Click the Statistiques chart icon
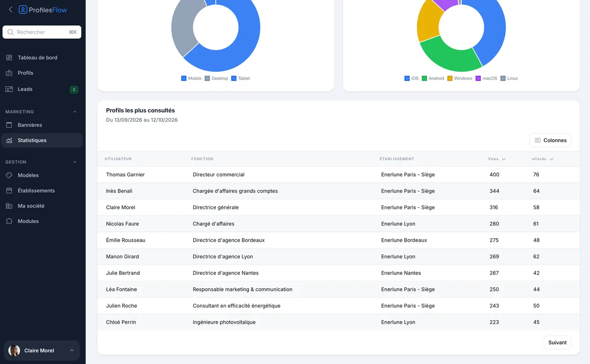Screen dimensions: 590x364 pyautogui.click(x=9, y=140)
